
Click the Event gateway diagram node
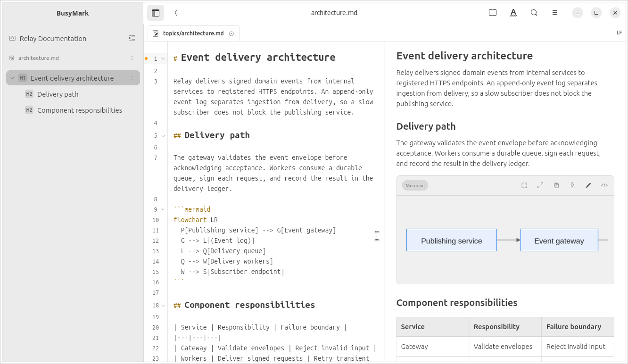point(559,240)
